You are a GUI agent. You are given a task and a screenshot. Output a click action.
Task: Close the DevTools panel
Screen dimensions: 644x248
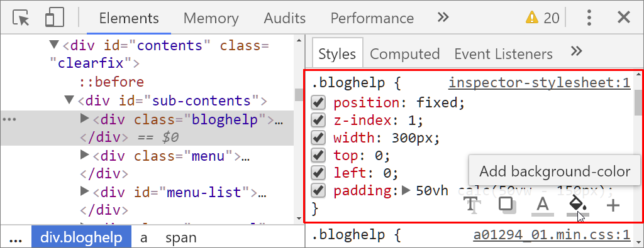[x=624, y=18]
